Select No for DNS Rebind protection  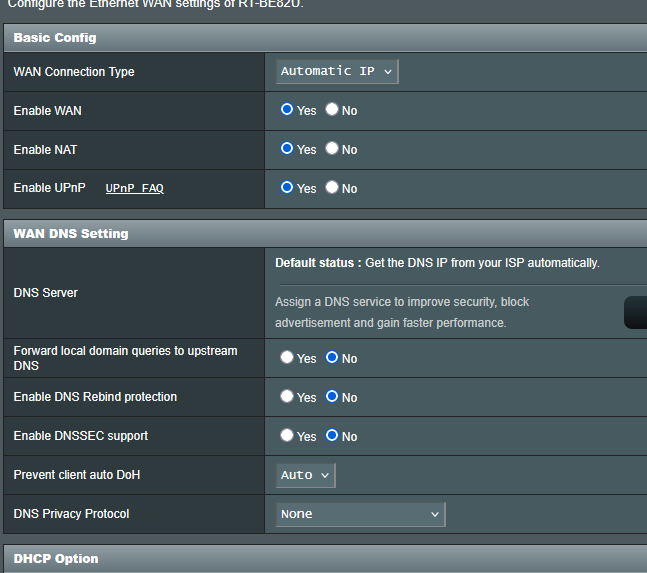[x=332, y=397]
